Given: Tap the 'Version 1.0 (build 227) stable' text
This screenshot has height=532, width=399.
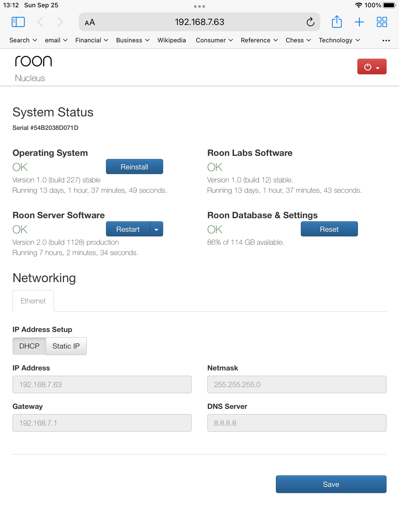Looking at the screenshot, I should 56,180.
